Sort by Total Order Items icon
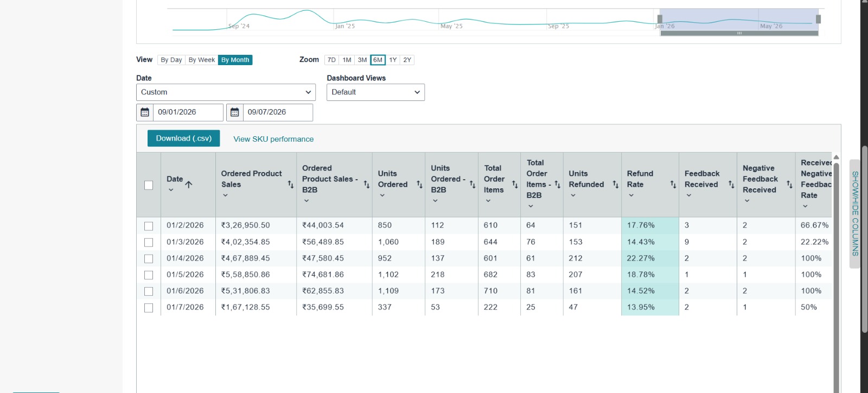 click(x=515, y=185)
